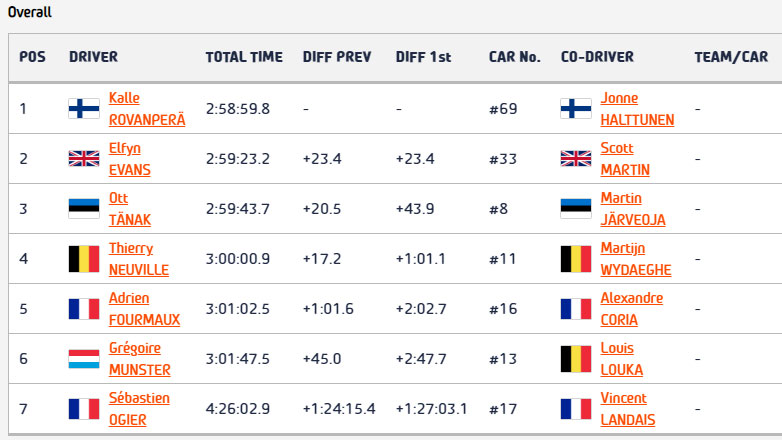The height and width of the screenshot is (440, 782).
Task: Click France flag beside Sébastien Ogier
Action: (x=83, y=409)
